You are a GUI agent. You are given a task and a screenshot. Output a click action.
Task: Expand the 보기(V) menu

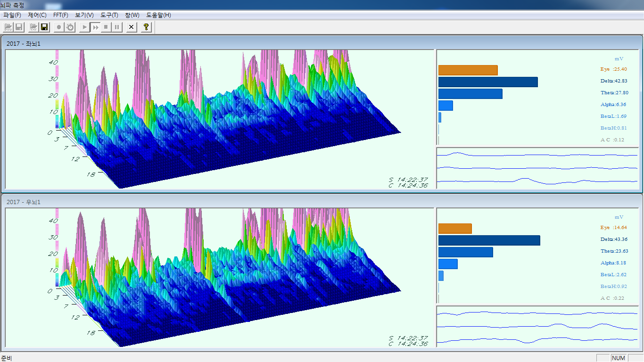[84, 15]
